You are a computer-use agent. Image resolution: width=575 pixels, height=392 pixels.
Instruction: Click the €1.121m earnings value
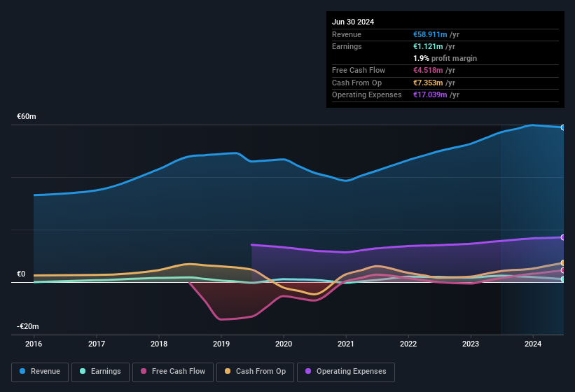pos(428,46)
